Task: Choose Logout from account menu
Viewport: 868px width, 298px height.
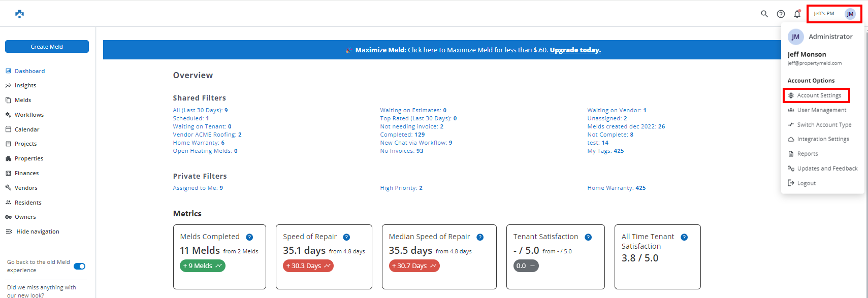Action: pyautogui.click(x=806, y=183)
